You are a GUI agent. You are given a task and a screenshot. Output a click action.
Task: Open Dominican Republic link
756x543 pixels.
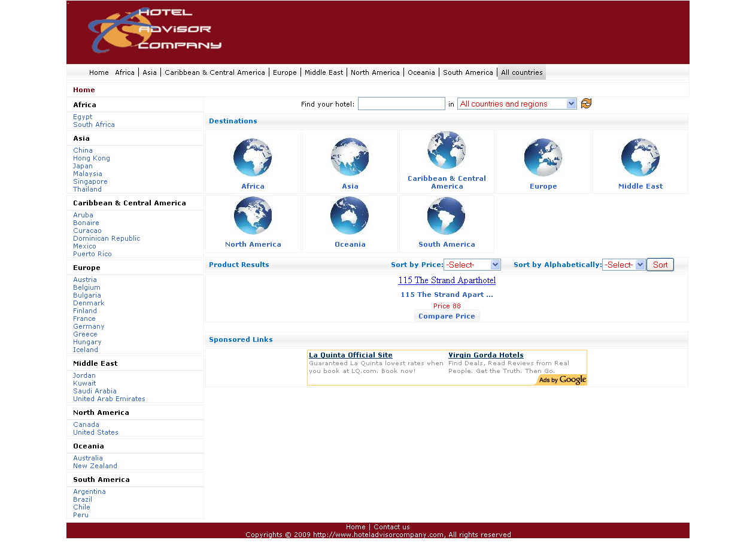[107, 238]
